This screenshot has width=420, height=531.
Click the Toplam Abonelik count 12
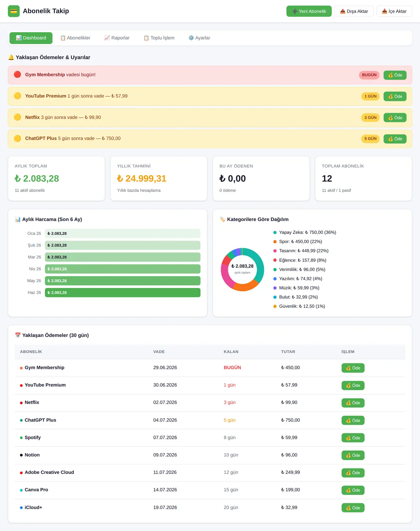coord(327,179)
